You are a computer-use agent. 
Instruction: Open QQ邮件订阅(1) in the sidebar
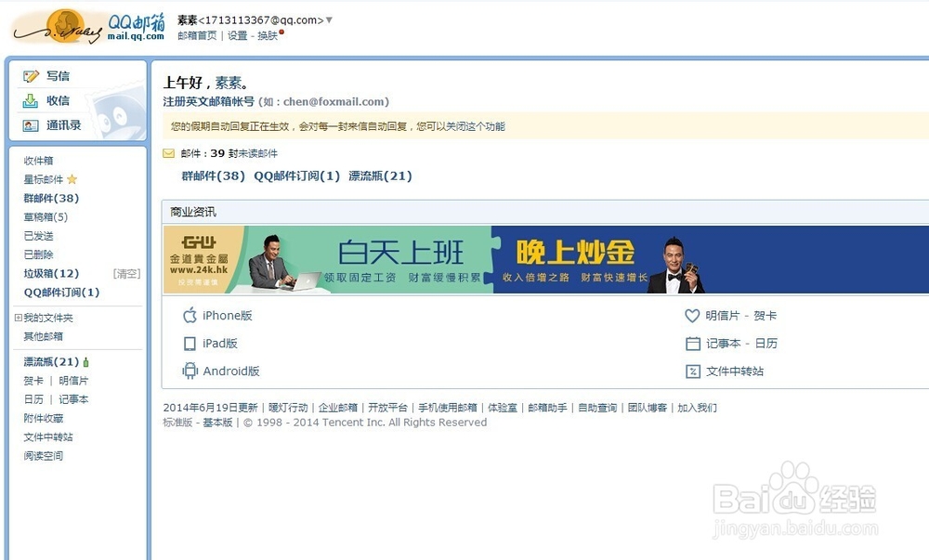click(61, 293)
